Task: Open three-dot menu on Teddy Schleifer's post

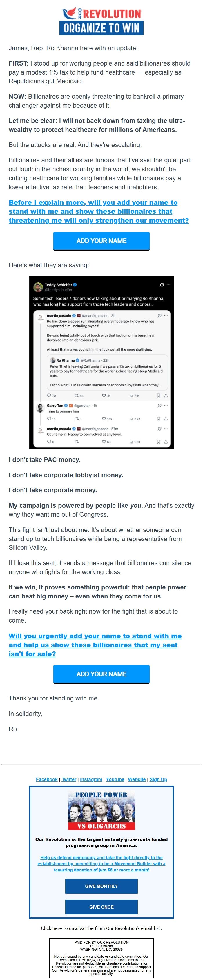Action: (x=169, y=284)
